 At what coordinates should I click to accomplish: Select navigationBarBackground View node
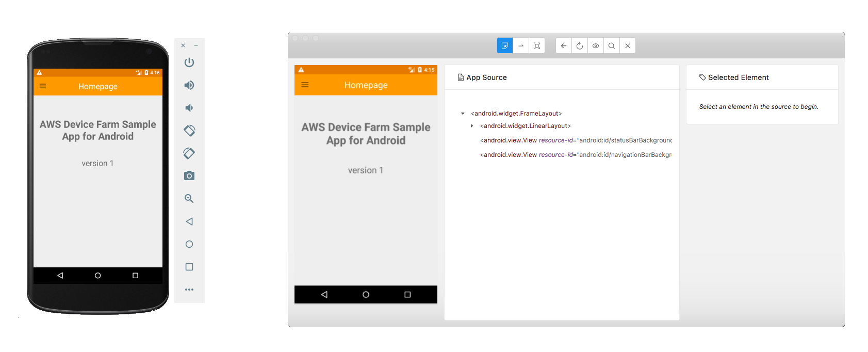pyautogui.click(x=576, y=155)
